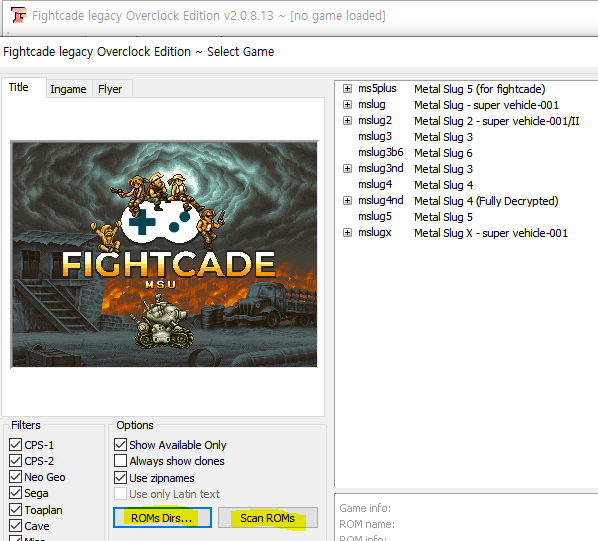Expand the mslug tree entry
Image resolution: width=598 pixels, height=541 pixels.
click(x=347, y=104)
